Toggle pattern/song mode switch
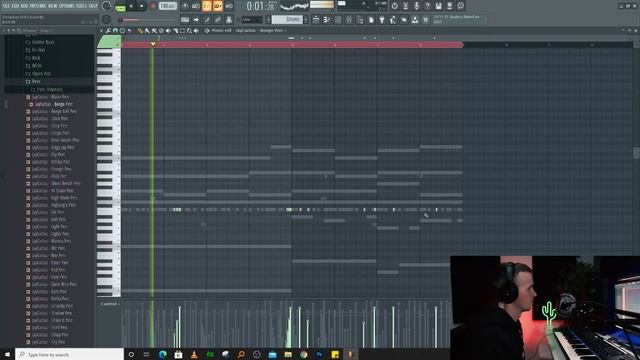 click(x=120, y=6)
